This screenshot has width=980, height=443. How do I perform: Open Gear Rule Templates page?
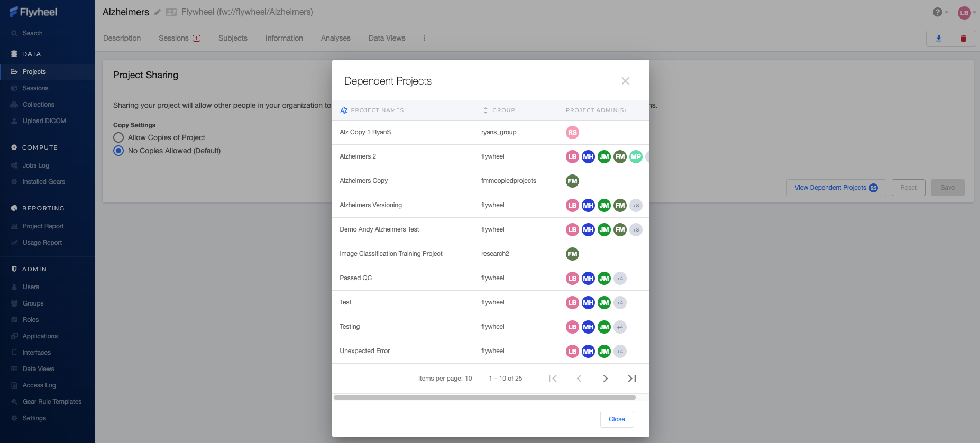pyautogui.click(x=52, y=402)
